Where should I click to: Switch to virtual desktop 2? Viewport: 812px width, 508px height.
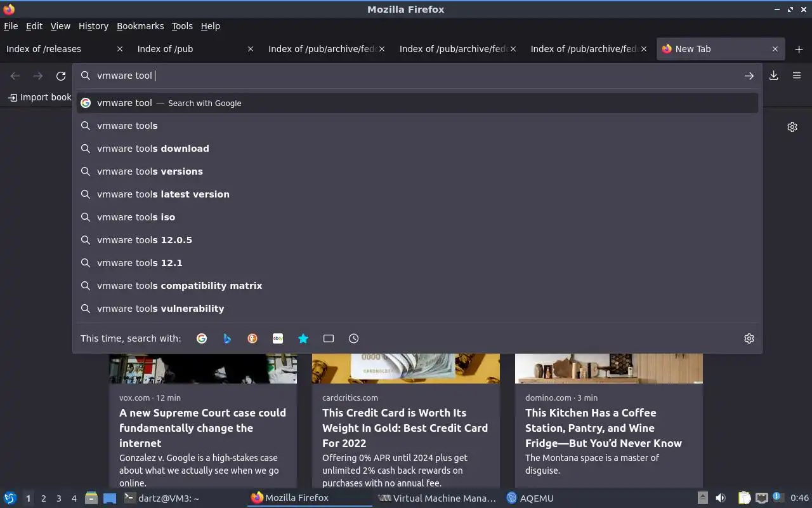[43, 498]
